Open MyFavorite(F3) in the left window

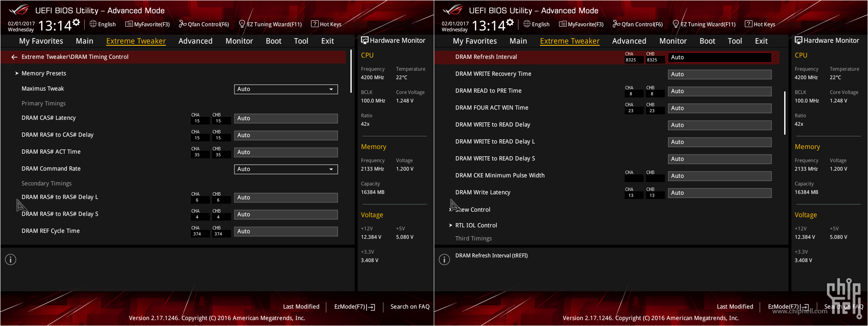pos(148,24)
